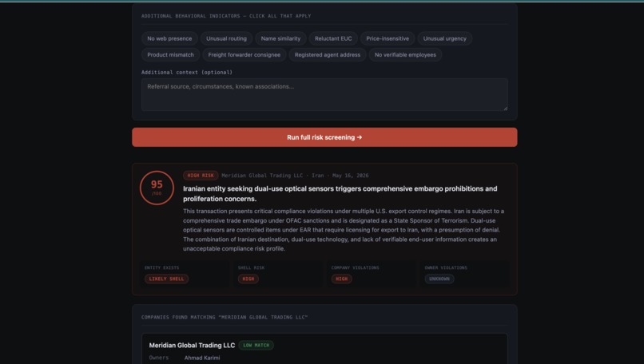Image resolution: width=644 pixels, height=364 pixels.
Task: Select the 'Registered agent address' chip
Action: tap(328, 54)
